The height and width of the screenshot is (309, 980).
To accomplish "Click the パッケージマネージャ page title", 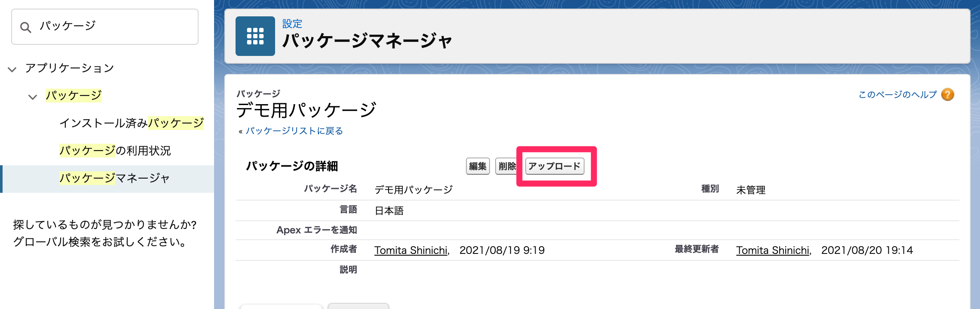I will (367, 41).
